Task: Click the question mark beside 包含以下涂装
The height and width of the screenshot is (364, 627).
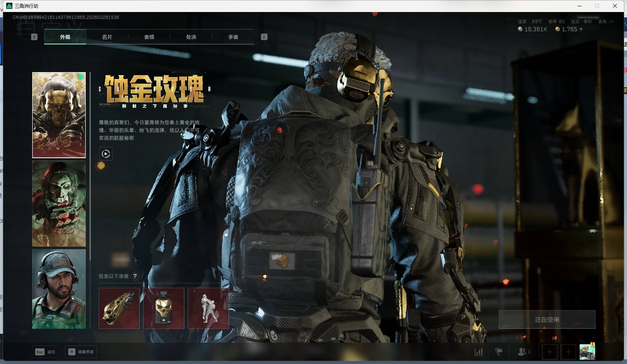Action: pos(135,276)
